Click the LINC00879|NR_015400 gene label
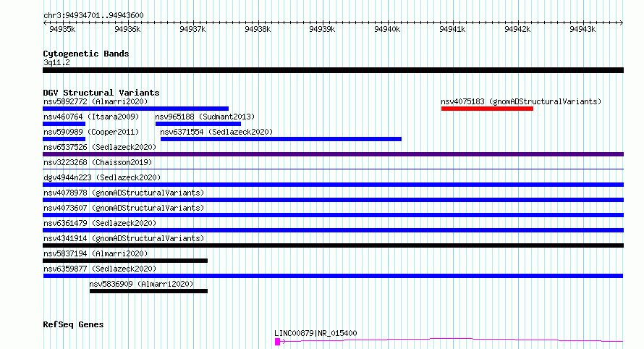The height and width of the screenshot is (349, 644). click(315, 333)
